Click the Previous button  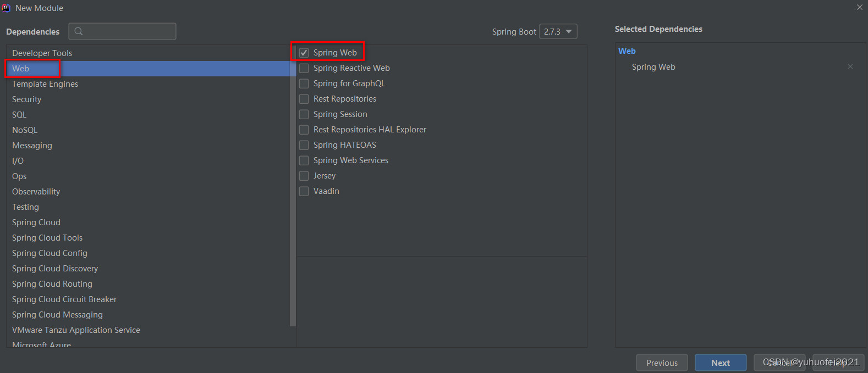point(662,363)
